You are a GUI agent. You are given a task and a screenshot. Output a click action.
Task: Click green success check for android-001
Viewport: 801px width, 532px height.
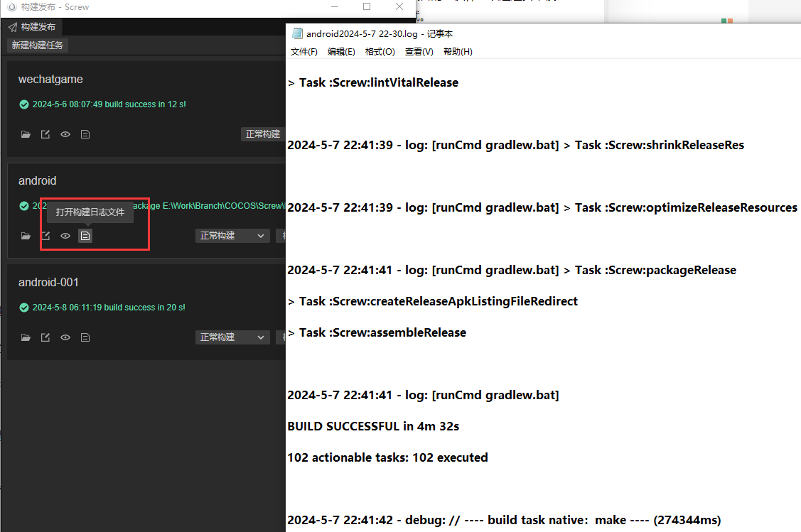click(24, 308)
